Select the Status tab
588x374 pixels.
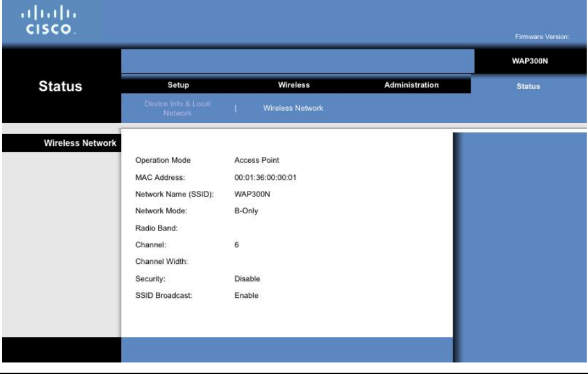click(x=528, y=86)
